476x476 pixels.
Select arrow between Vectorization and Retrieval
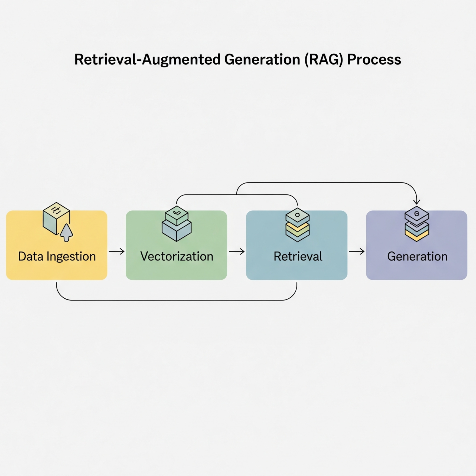(x=236, y=252)
